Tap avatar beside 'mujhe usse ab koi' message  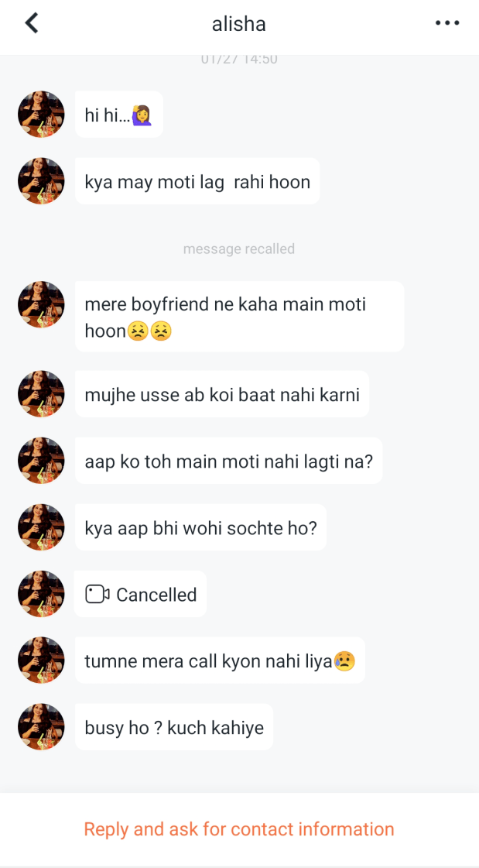(41, 394)
